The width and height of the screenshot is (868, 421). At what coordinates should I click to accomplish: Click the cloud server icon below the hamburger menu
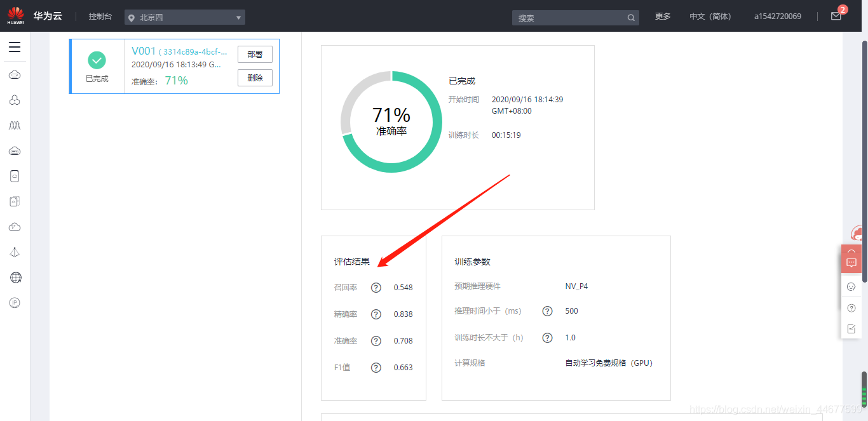[x=15, y=75]
